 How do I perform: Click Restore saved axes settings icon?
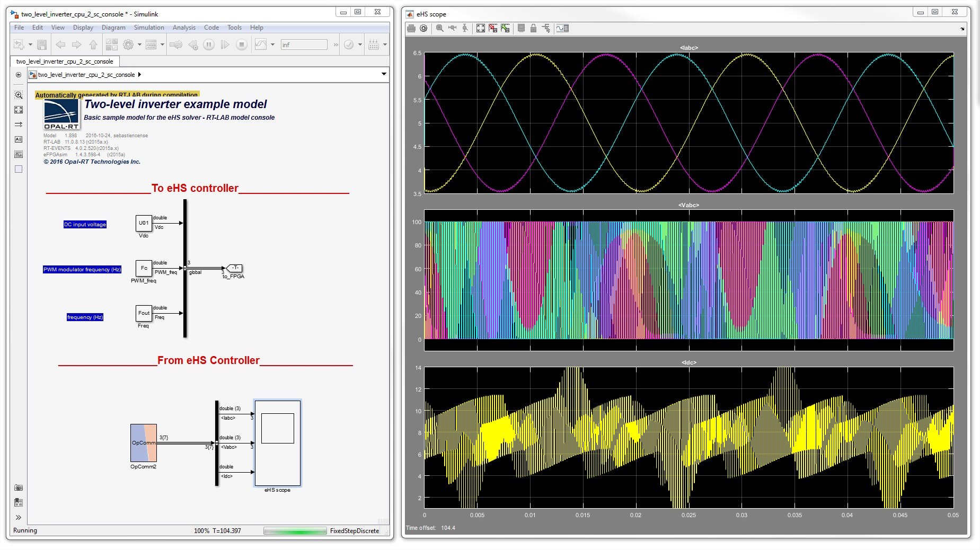(505, 28)
